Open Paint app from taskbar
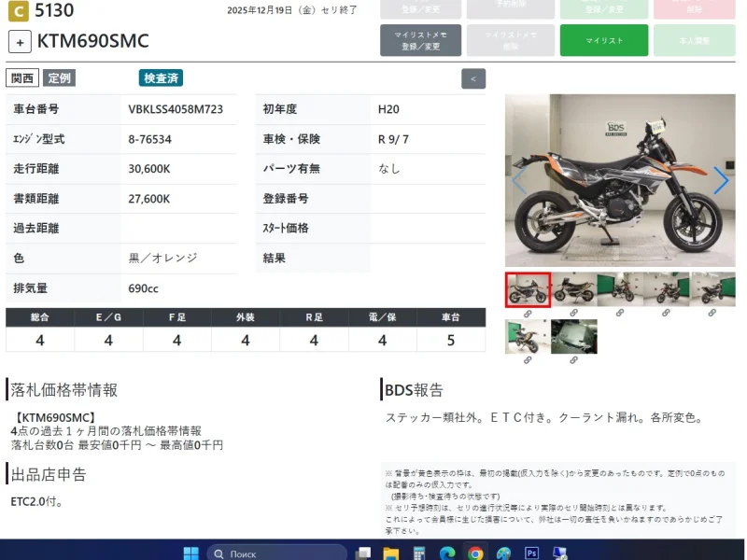Screen dimensions: 747x560 coord(503,553)
